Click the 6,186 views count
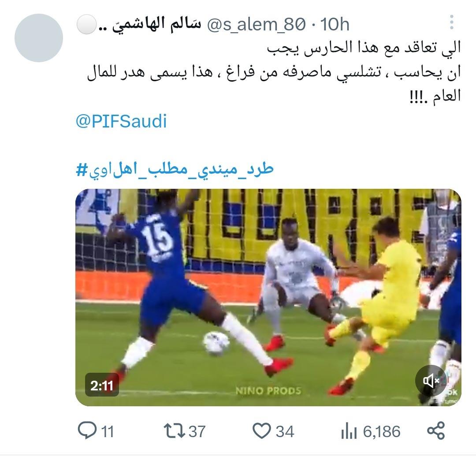Screen dimensions: 476x457 pyautogui.click(x=382, y=431)
